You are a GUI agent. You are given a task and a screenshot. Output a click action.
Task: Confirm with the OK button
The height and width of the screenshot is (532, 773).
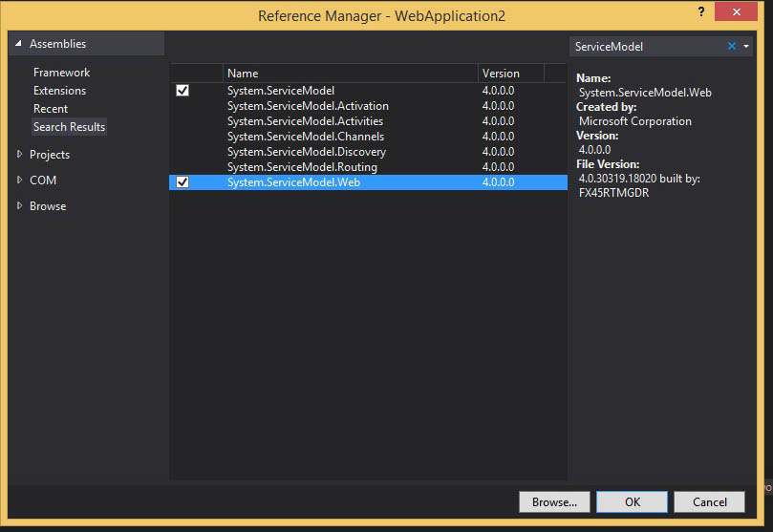[x=632, y=502]
